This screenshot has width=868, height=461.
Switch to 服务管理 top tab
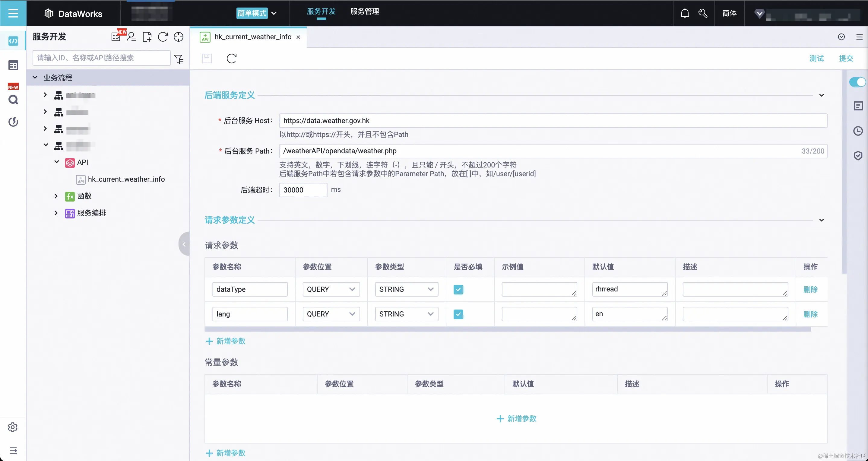365,12
